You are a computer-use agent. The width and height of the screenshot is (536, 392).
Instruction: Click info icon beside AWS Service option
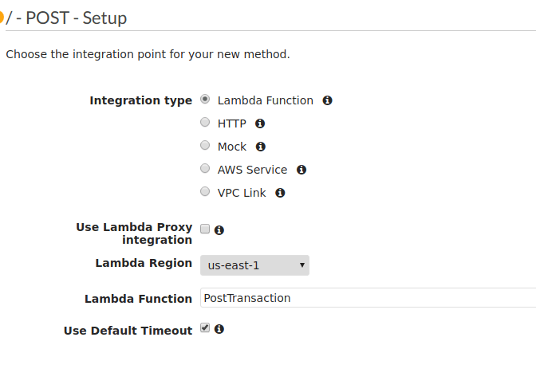[x=301, y=170]
